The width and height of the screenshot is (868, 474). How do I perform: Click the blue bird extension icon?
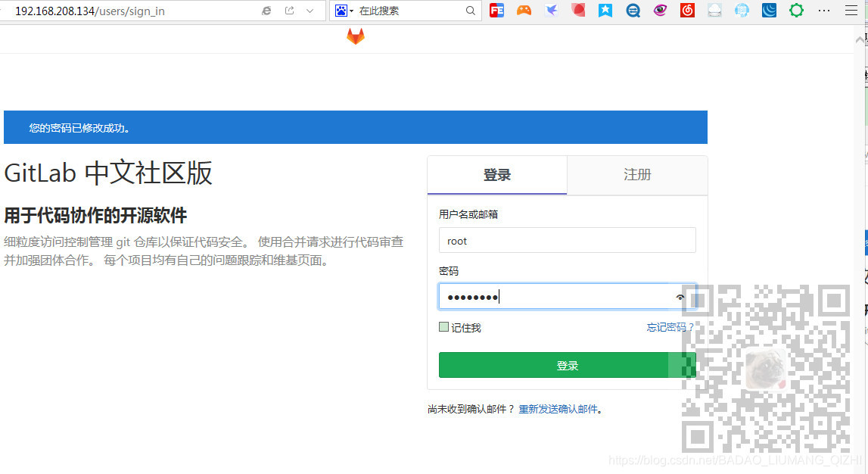click(552, 10)
